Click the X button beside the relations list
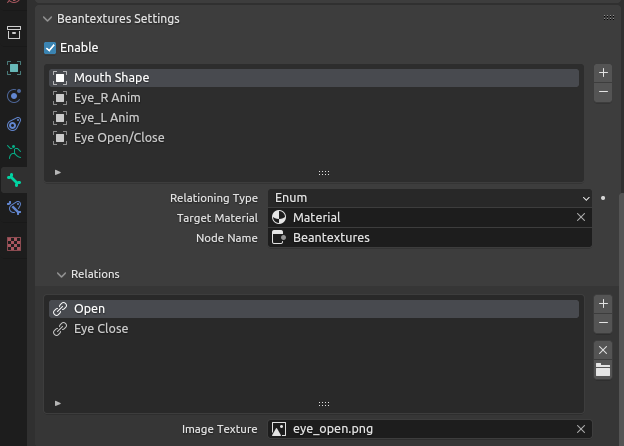This screenshot has height=446, width=624. [x=603, y=350]
